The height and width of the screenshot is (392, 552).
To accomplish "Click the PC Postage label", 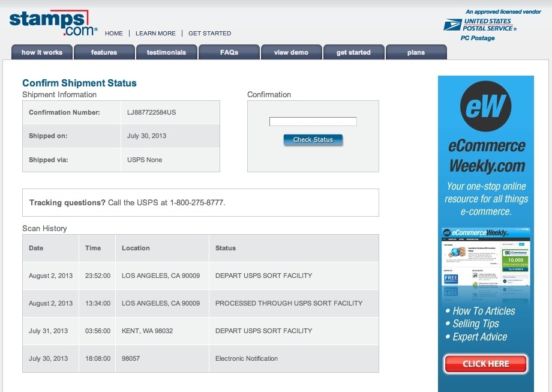I will (x=478, y=38).
